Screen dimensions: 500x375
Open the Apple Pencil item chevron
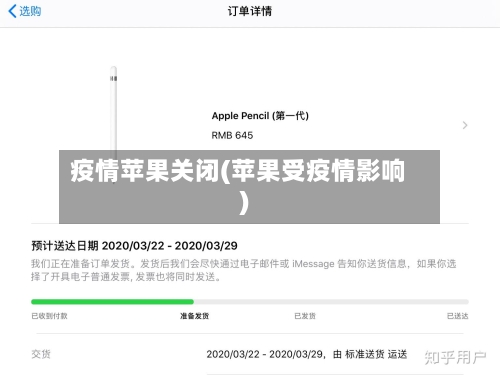[465, 125]
